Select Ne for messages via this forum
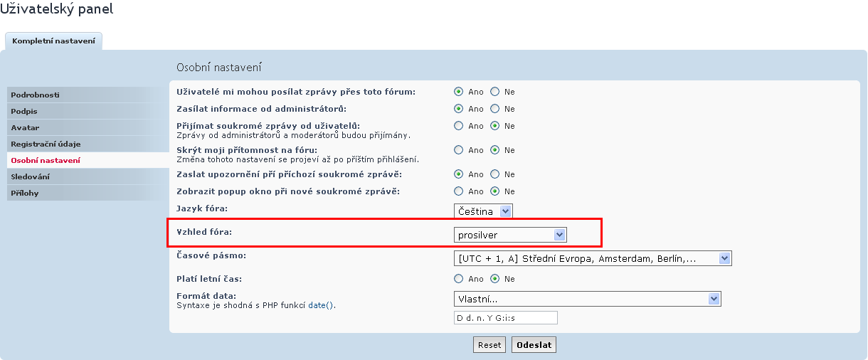This screenshot has height=360, width=868. [495, 92]
